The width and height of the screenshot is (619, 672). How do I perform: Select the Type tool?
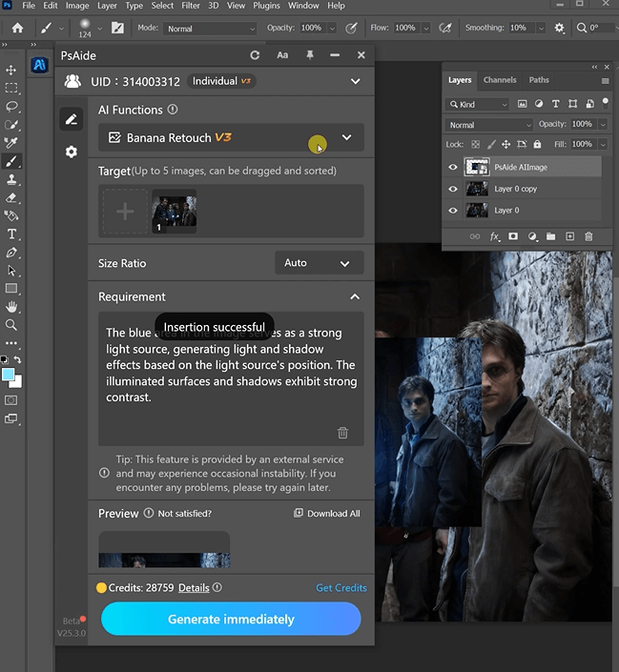click(x=11, y=234)
